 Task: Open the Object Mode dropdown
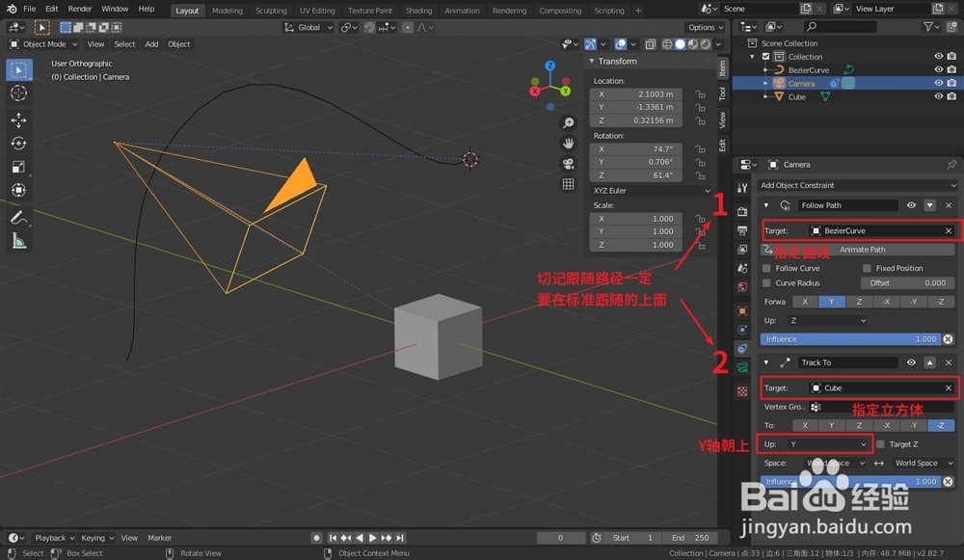(43, 44)
